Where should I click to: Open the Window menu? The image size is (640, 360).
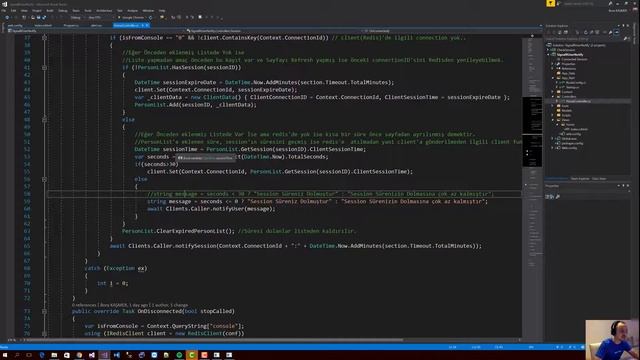(x=148, y=10)
